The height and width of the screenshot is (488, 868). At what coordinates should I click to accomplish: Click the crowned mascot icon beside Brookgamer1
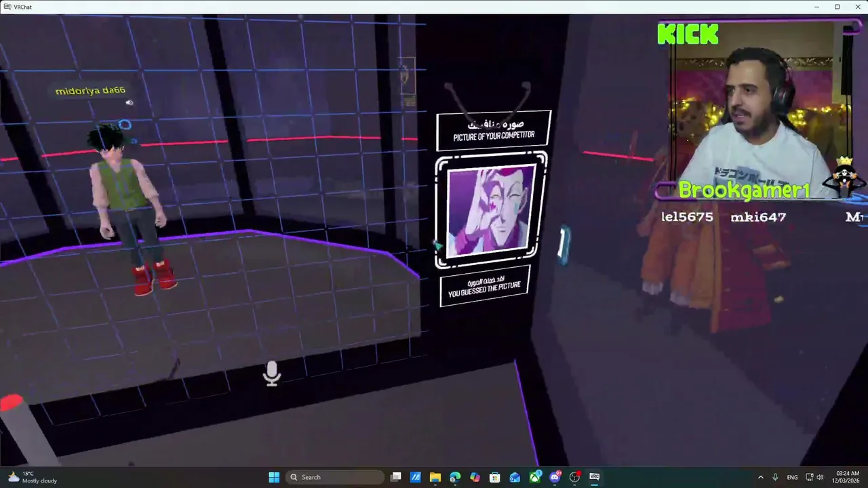pyautogui.click(x=843, y=177)
